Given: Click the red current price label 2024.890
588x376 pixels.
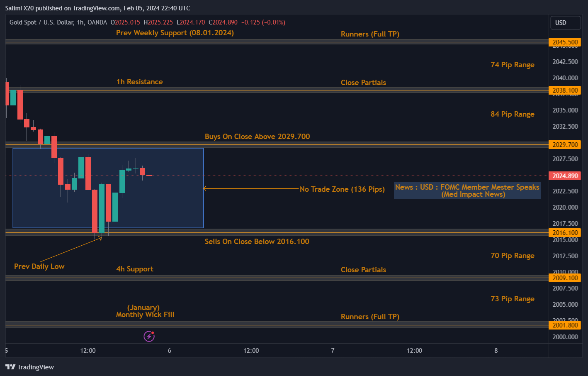Looking at the screenshot, I should click(565, 176).
